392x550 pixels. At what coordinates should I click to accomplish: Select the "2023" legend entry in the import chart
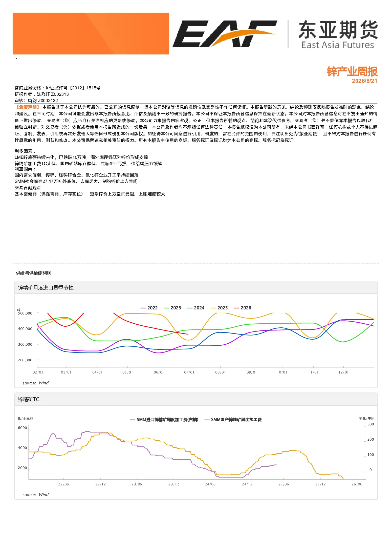(x=172, y=308)
